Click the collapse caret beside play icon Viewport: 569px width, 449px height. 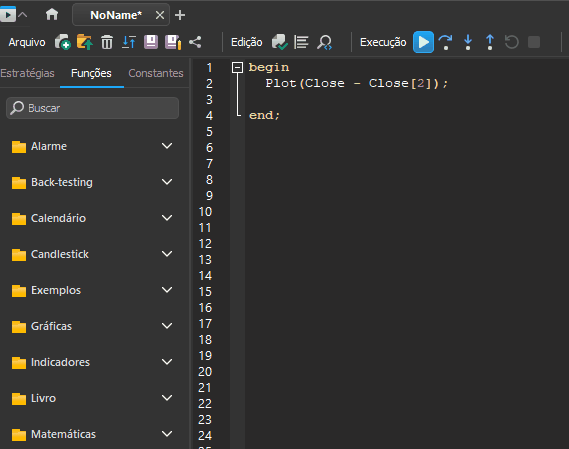click(22, 15)
